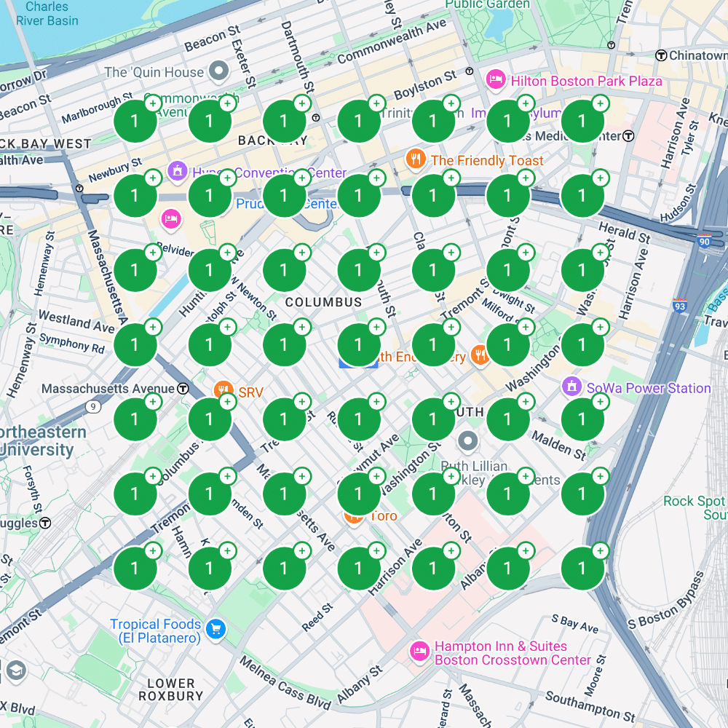Click the Interstate 90 highway shield
This screenshot has width=728, height=728.
[704, 240]
